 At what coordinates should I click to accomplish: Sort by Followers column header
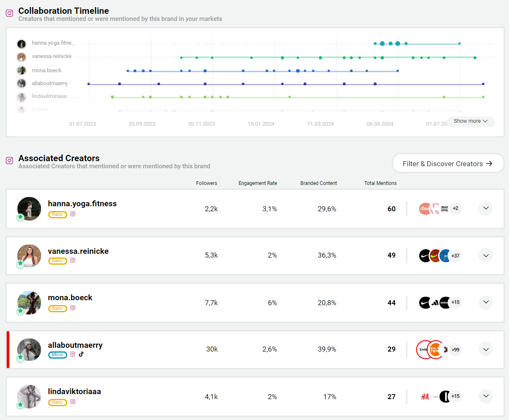(206, 183)
